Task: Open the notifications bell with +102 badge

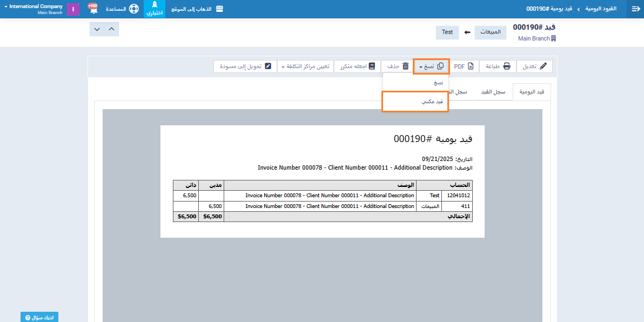Action: click(x=92, y=9)
